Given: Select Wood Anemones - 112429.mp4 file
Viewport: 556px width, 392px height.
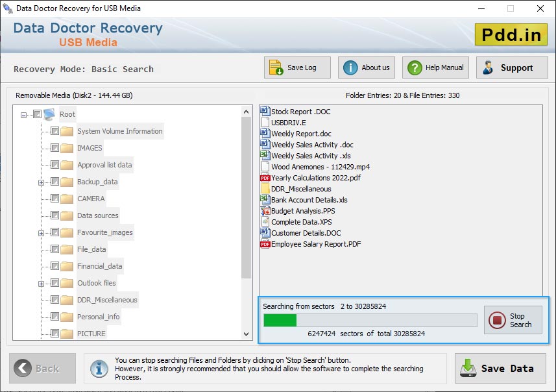Looking at the screenshot, I should [x=320, y=167].
